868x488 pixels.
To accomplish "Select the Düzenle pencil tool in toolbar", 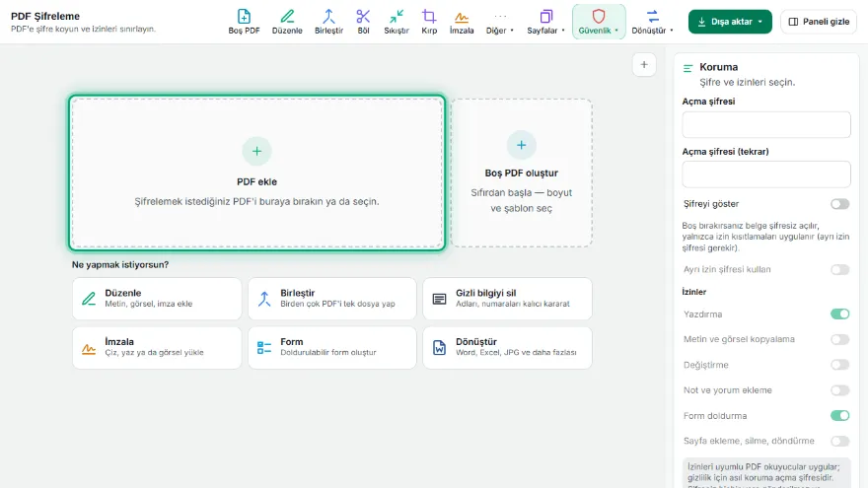I will (x=287, y=22).
